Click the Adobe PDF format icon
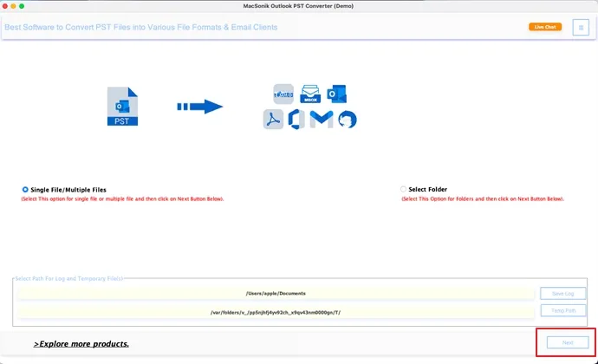598x364 pixels. [273, 119]
